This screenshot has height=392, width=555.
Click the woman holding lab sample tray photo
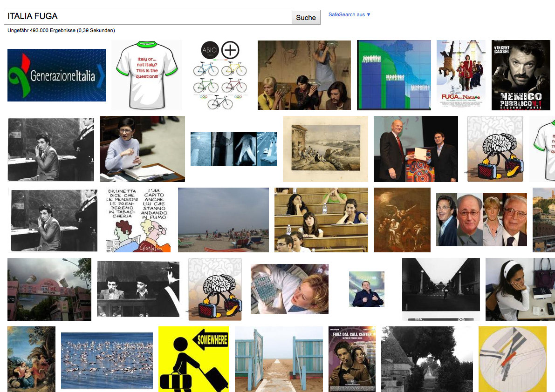click(289, 289)
